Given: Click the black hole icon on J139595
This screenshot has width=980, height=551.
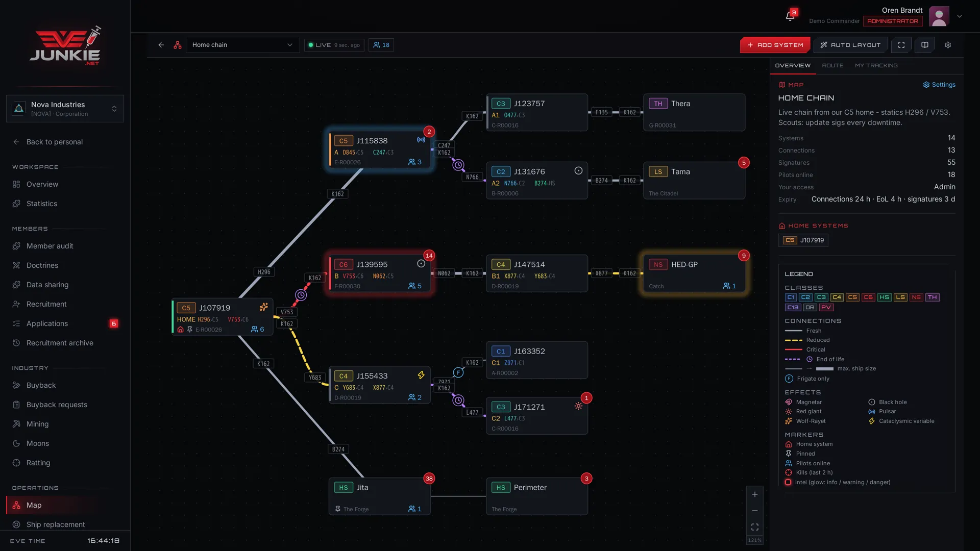Looking at the screenshot, I should point(421,264).
